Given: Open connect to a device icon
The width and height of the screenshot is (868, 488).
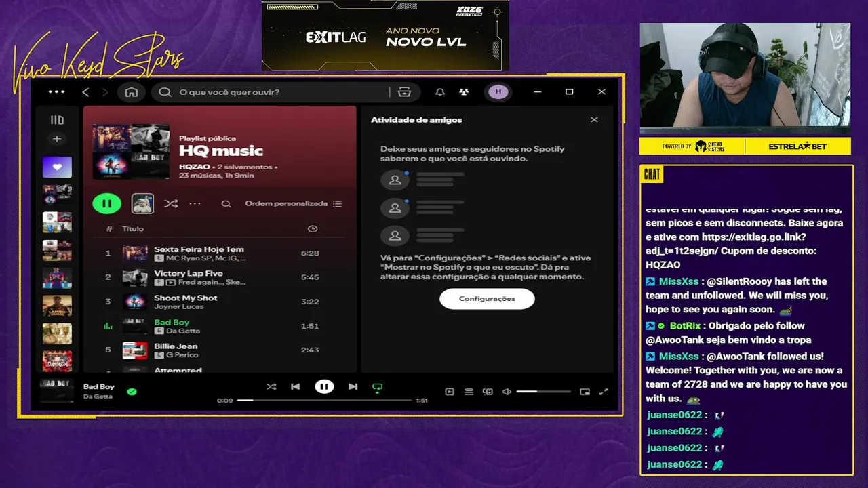Looking at the screenshot, I should (x=488, y=392).
